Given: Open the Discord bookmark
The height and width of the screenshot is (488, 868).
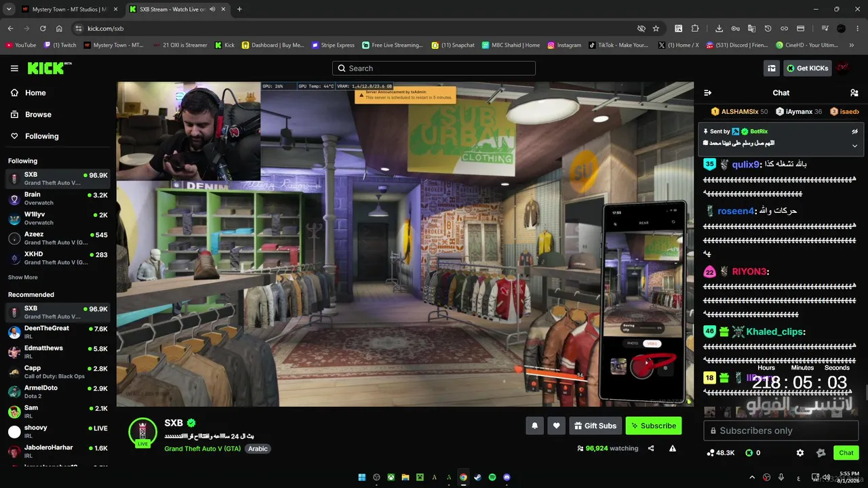Looking at the screenshot, I should pos(737,45).
